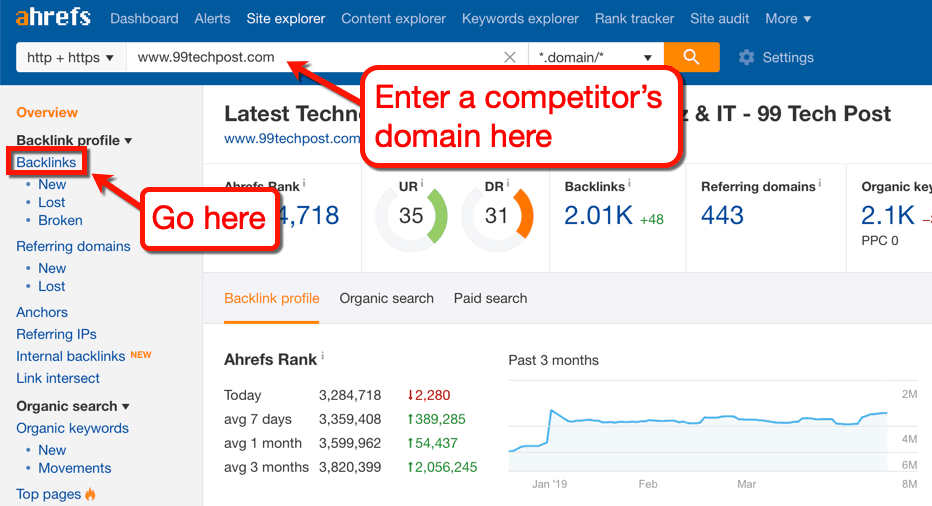This screenshot has width=932, height=506.
Task: Open Keywords explorer in top navigation
Action: tap(520, 18)
